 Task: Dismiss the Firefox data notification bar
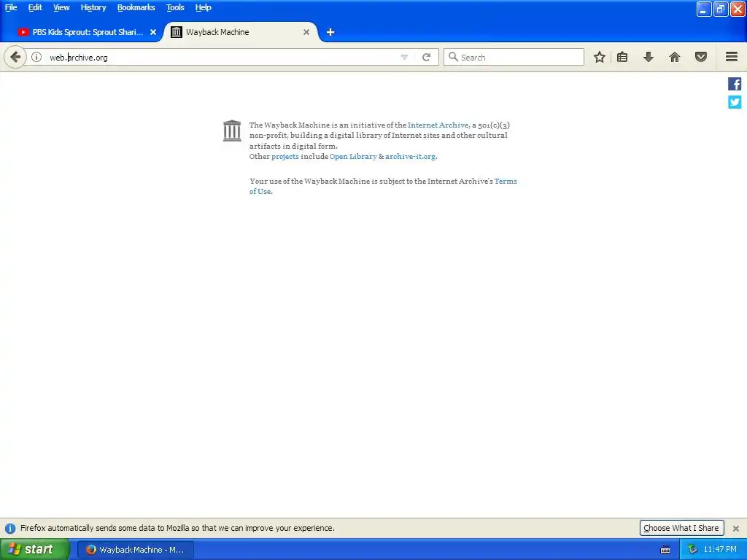735,528
